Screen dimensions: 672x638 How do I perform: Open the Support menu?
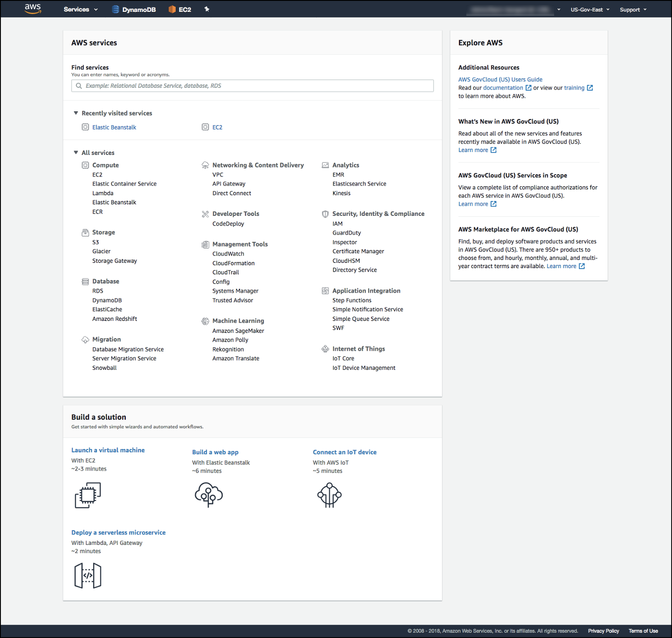pos(633,9)
